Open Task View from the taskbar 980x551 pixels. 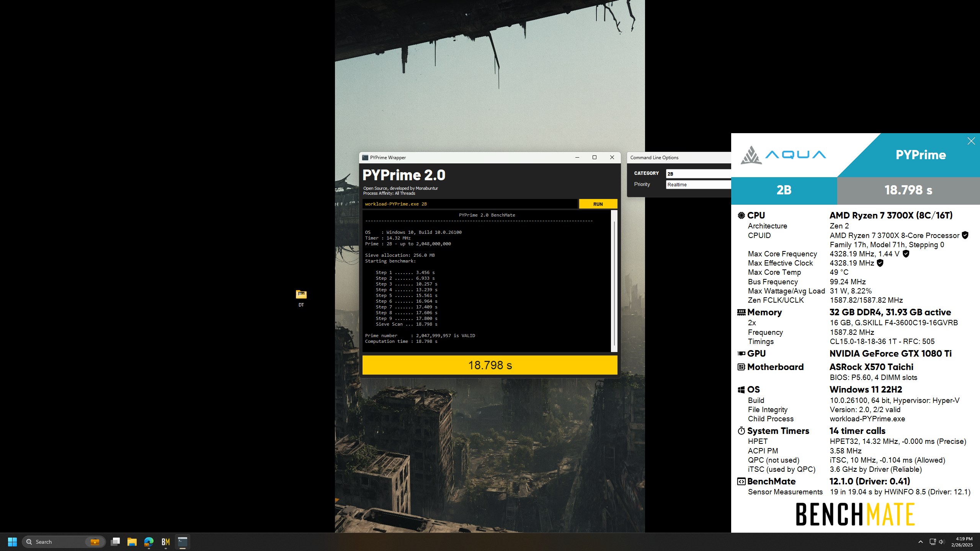pos(115,542)
